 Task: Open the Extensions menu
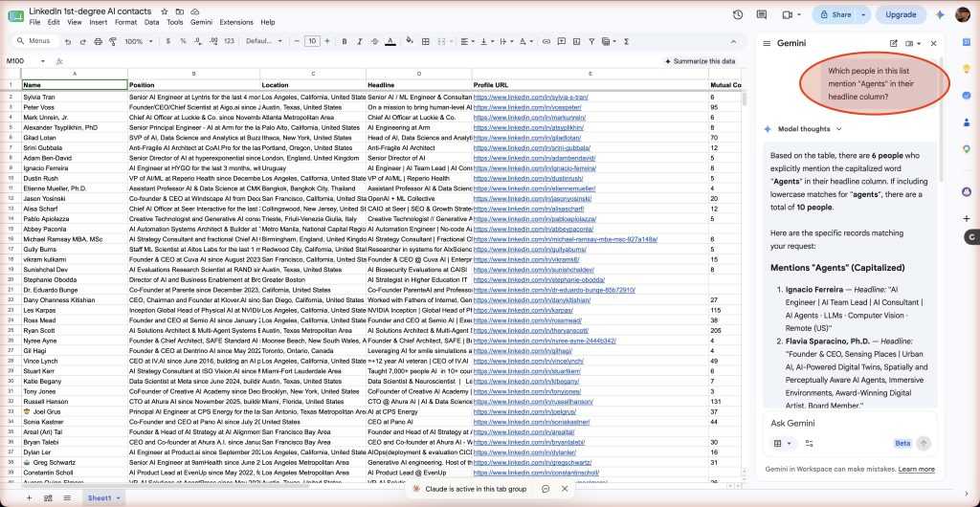point(237,22)
